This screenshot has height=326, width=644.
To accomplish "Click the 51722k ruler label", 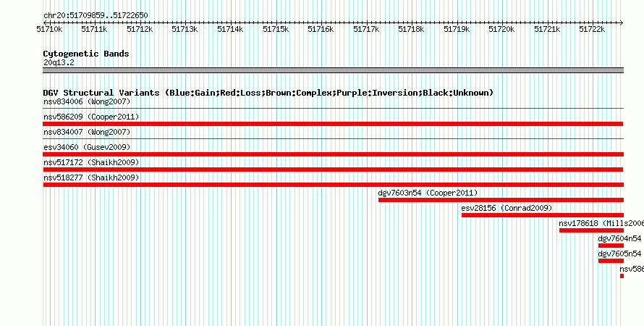I will (592, 29).
